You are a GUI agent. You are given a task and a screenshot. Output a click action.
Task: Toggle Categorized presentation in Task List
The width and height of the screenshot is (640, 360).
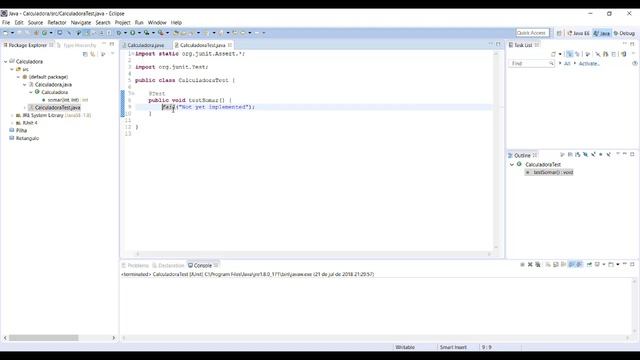pos(569,54)
